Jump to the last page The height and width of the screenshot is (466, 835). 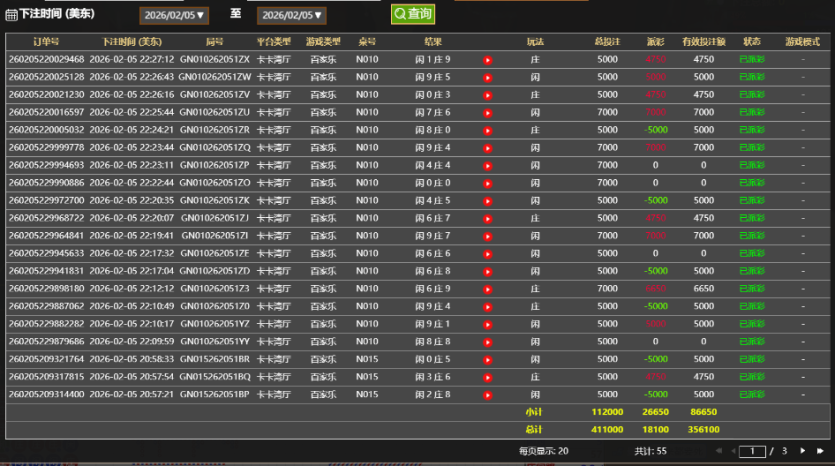(820, 451)
